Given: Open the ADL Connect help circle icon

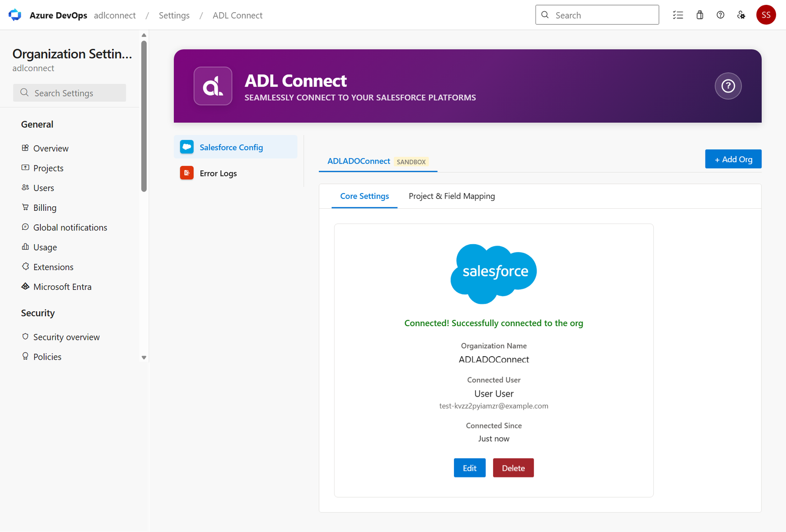Looking at the screenshot, I should pos(728,86).
